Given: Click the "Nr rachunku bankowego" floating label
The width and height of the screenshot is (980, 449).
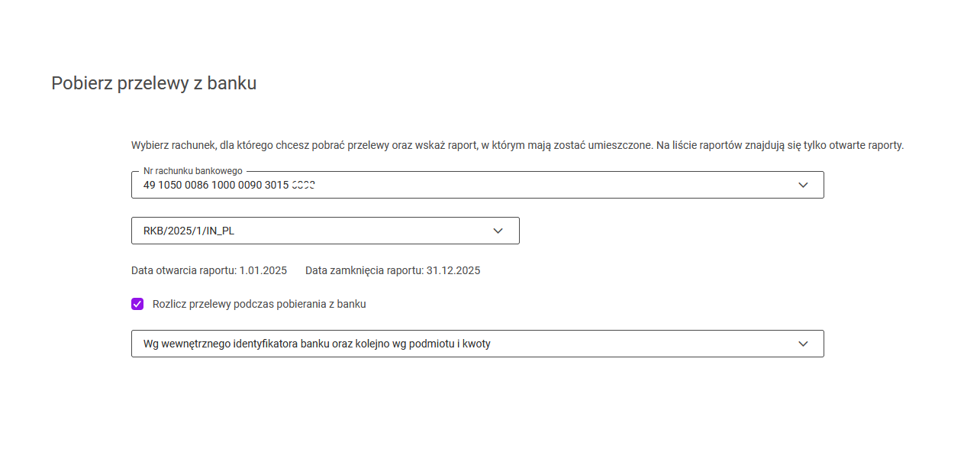Looking at the screenshot, I should 192,171.
